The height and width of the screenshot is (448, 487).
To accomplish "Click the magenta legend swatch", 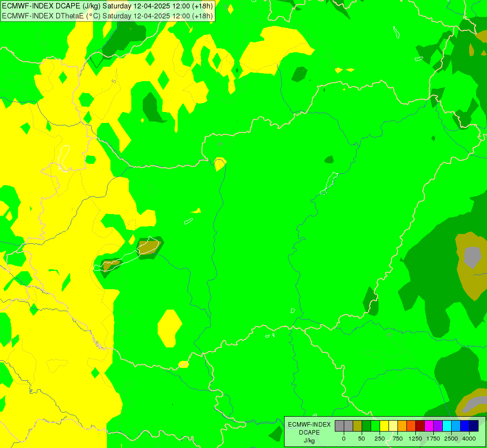I will (x=429, y=426).
